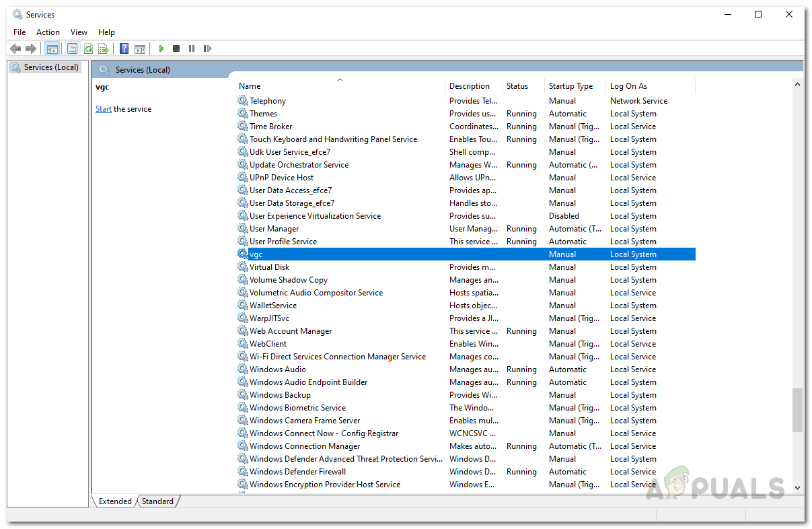Click the scrollbar's up arrow button
Image resolution: width=812 pixels, height=529 pixels.
click(x=798, y=85)
